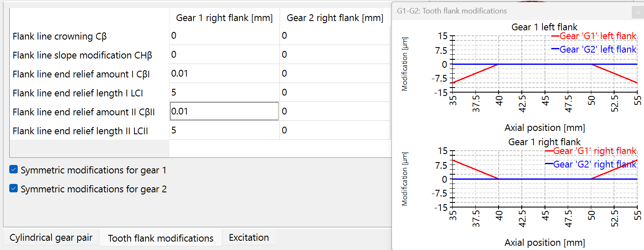Click Gear 1 flank line crowning Cβ field

pos(224,36)
